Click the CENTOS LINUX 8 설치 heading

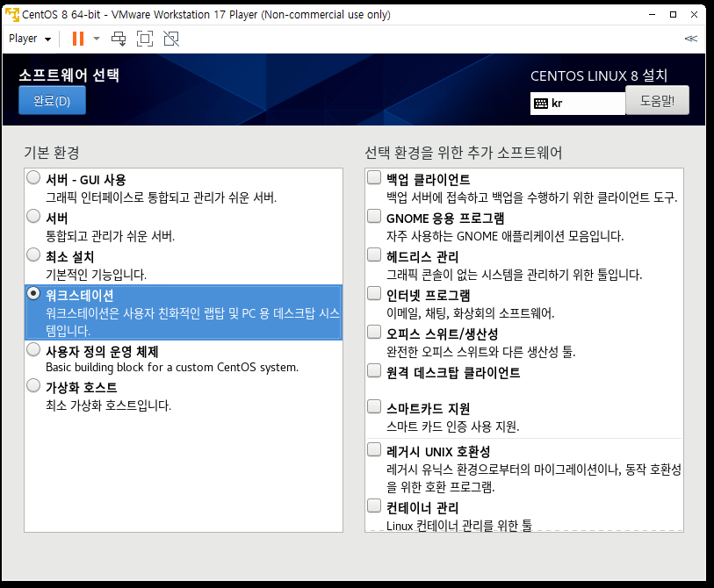pos(599,75)
